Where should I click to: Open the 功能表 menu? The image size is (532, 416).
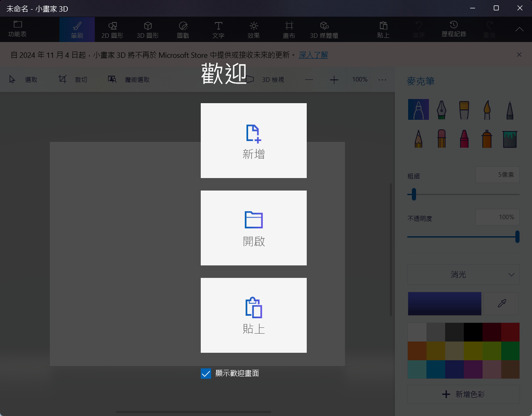(x=17, y=29)
